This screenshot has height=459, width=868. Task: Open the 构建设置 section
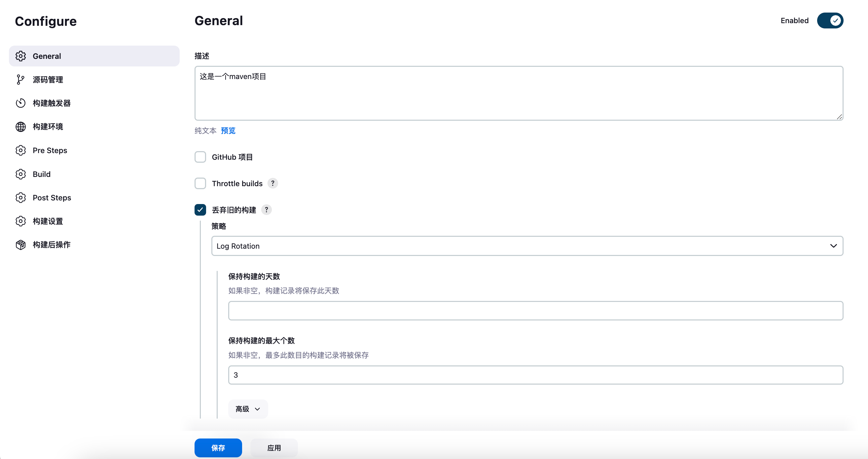click(x=48, y=221)
